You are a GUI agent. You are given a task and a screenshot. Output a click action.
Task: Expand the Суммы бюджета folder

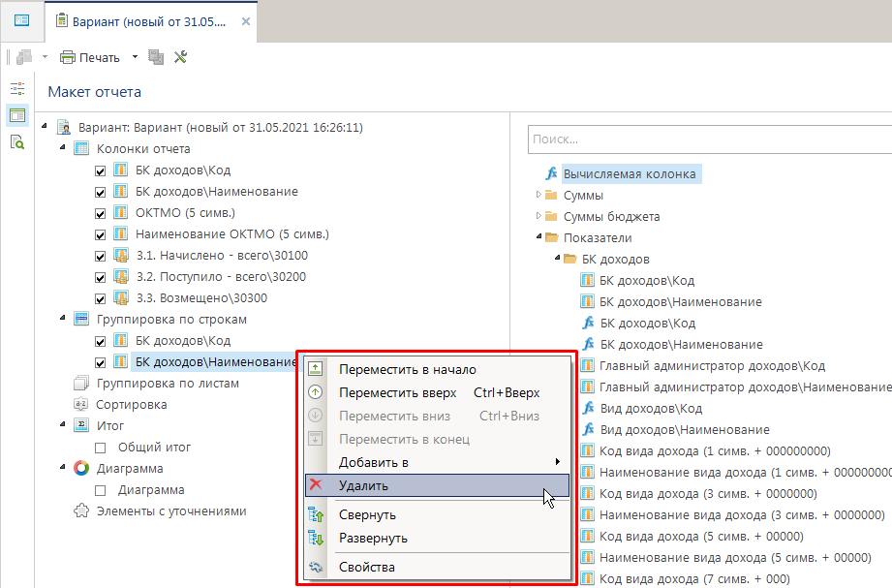pos(538,216)
